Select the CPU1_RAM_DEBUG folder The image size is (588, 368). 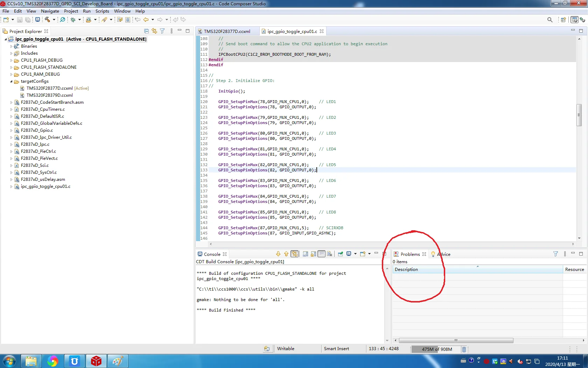(x=40, y=74)
